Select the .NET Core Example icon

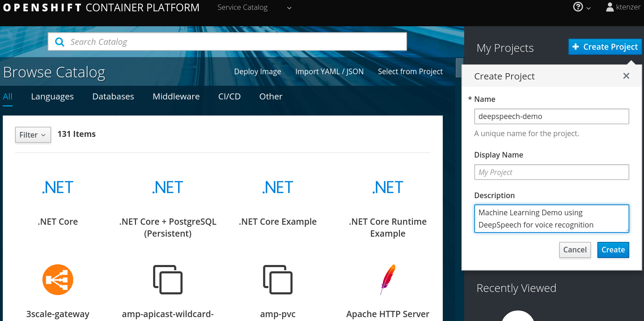point(278,187)
